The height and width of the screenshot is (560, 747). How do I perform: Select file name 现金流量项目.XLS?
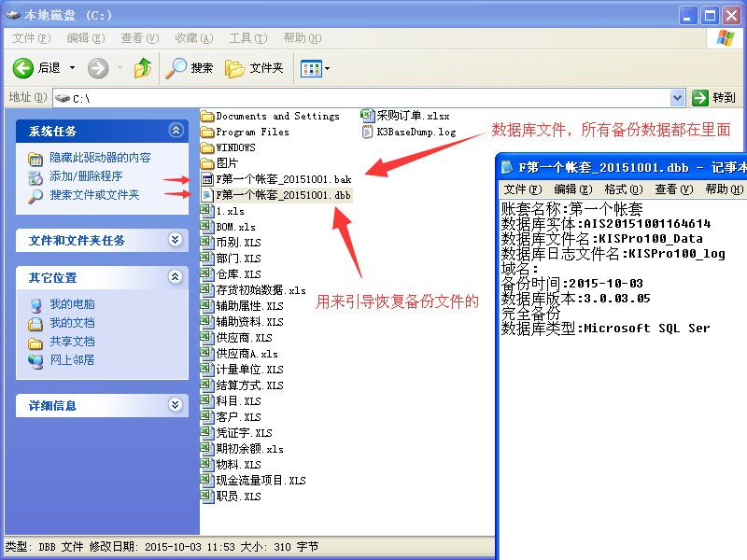click(261, 481)
